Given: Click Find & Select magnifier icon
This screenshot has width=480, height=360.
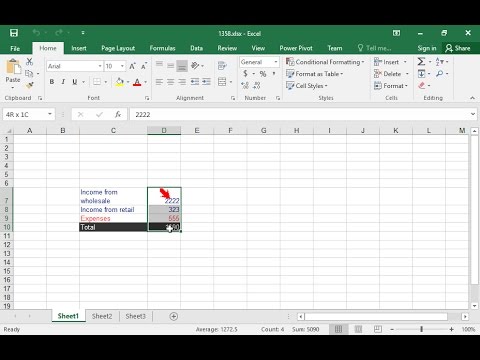Looking at the screenshot, I should click(440, 73).
